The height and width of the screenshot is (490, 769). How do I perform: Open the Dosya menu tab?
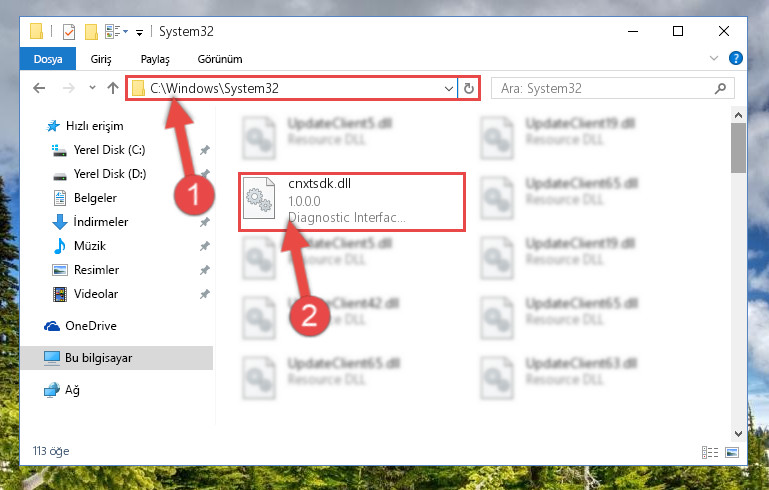pos(48,59)
